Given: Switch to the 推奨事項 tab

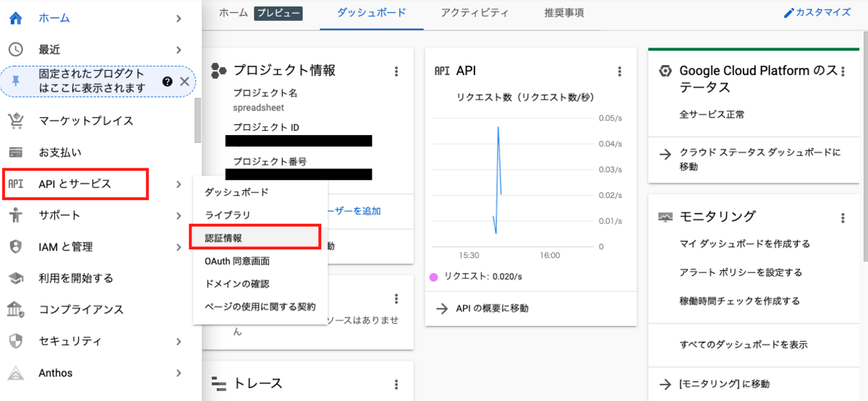Looking at the screenshot, I should point(564,13).
